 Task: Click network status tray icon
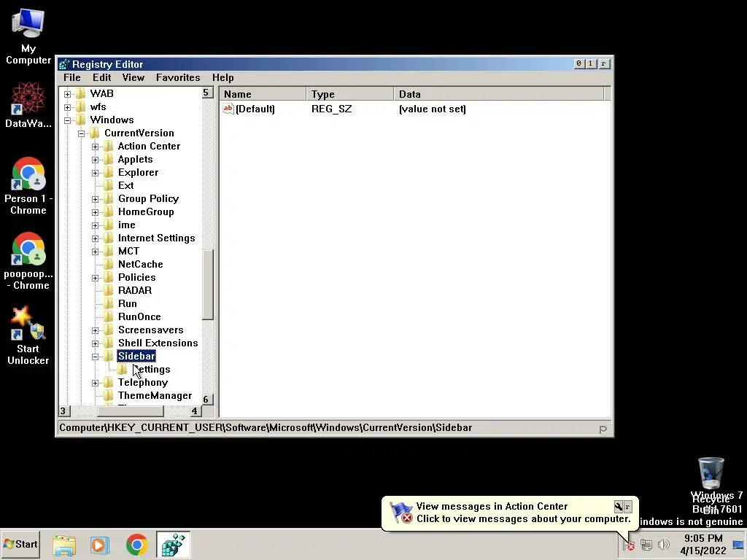pos(646,544)
